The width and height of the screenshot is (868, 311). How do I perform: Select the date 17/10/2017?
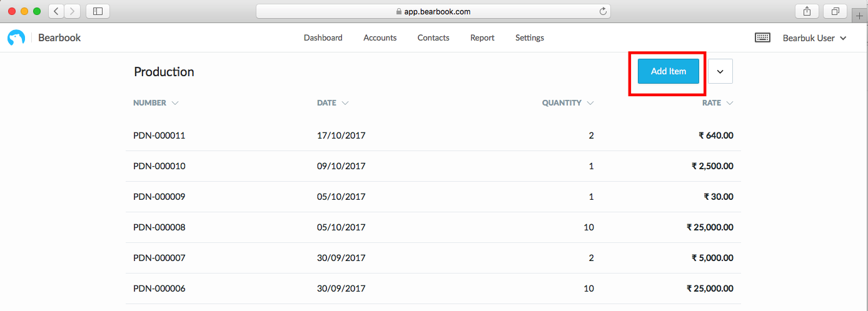click(x=341, y=136)
